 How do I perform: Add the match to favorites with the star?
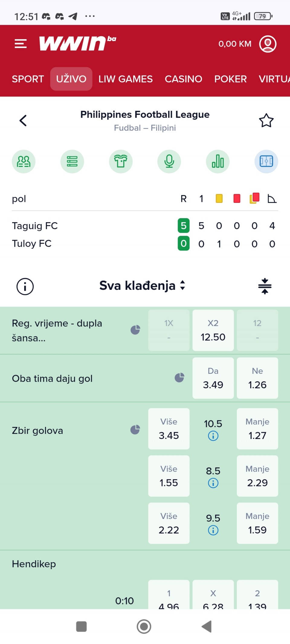click(266, 120)
